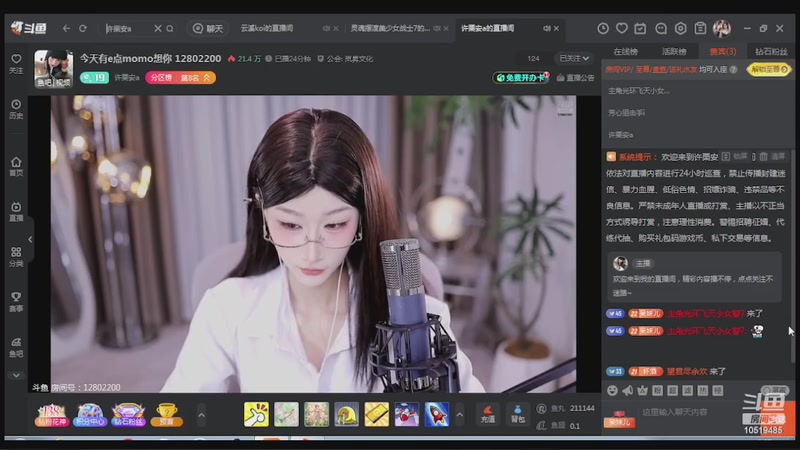Screen dimensions: 800x450
Task: Click the 免费开办卡 button
Action: tap(520, 78)
